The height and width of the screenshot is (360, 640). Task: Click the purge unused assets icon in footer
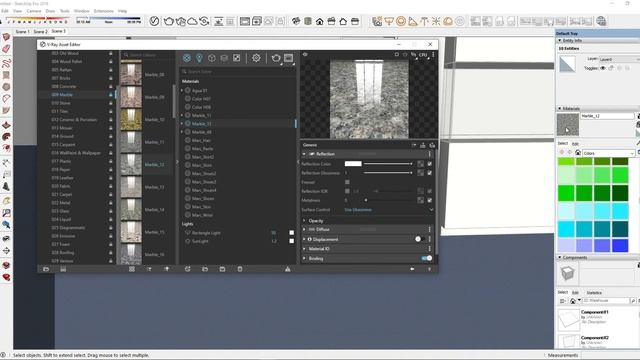(x=288, y=269)
